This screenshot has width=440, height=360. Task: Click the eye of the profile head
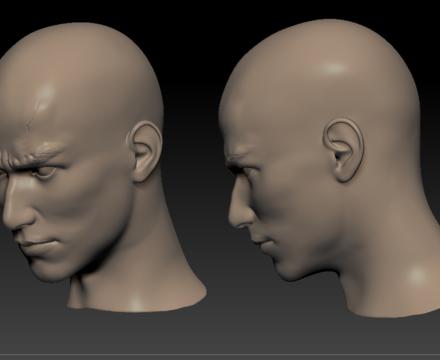tap(248, 173)
